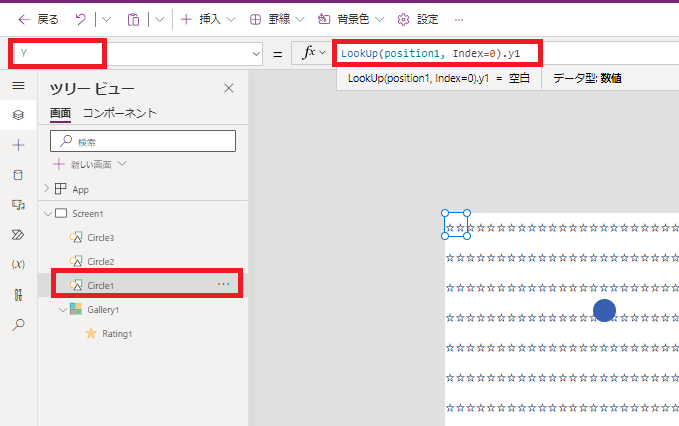Image resolution: width=679 pixels, height=426 pixels.
Task: Open 設定 settings
Action: pyautogui.click(x=418, y=19)
